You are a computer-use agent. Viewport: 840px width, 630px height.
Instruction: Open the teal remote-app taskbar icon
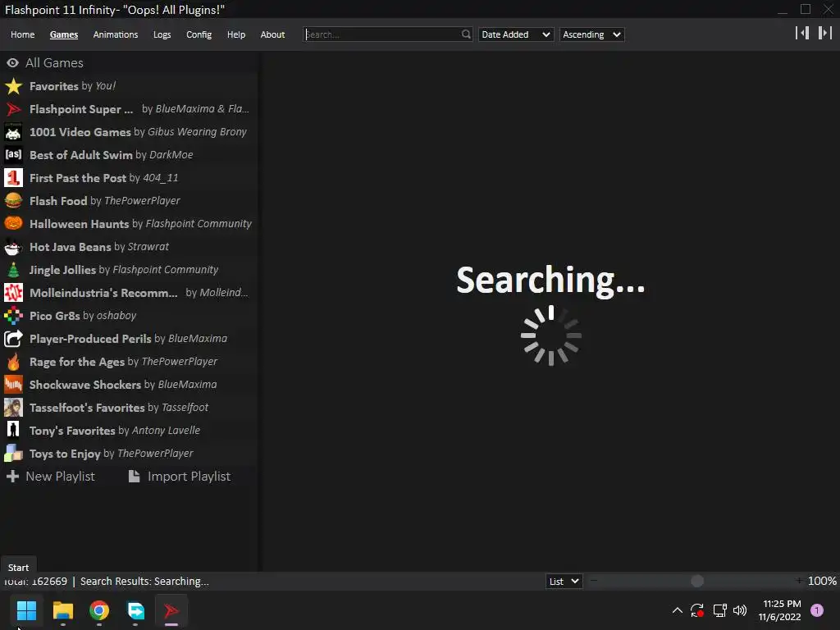pyautogui.click(x=135, y=610)
